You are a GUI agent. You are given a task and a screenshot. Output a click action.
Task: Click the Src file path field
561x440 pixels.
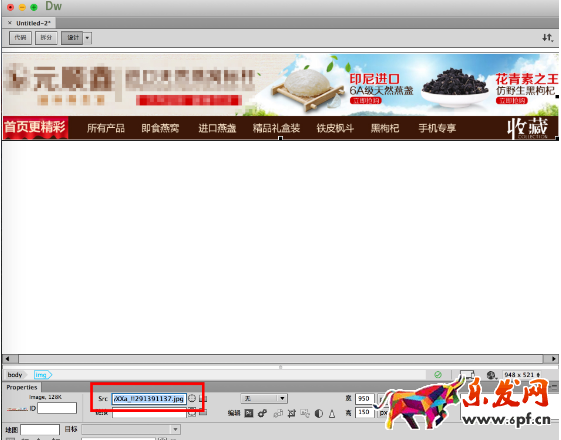(x=149, y=399)
